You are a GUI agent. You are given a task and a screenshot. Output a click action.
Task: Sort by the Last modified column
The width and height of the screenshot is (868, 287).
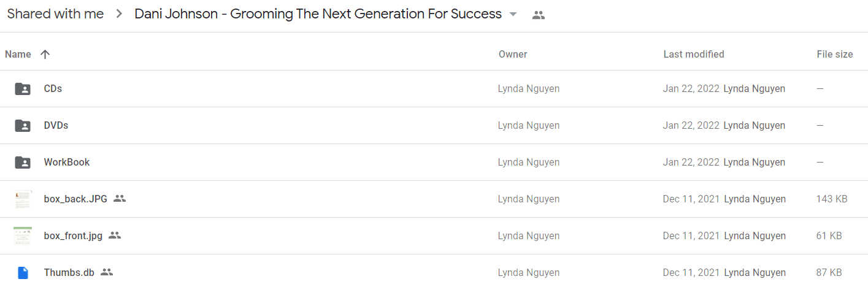click(694, 54)
